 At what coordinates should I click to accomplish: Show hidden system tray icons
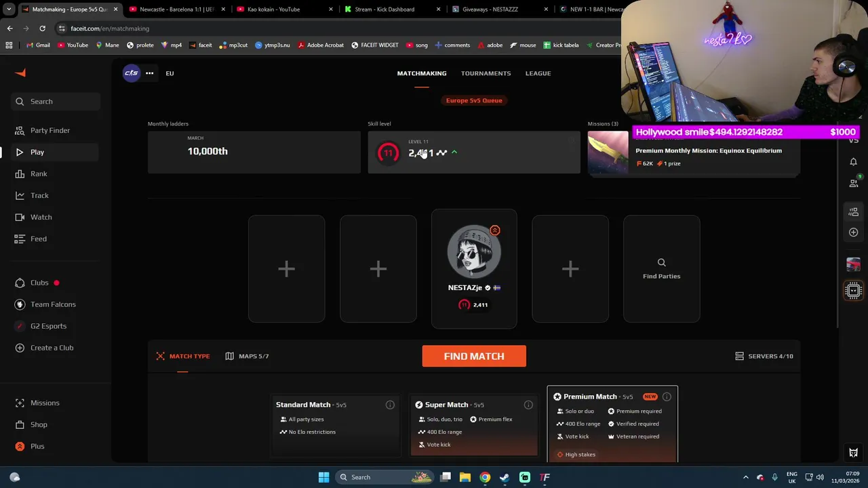pos(745,477)
